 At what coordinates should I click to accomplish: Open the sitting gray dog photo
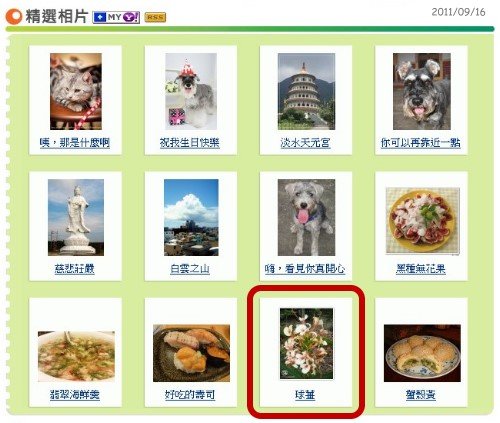coord(306,217)
